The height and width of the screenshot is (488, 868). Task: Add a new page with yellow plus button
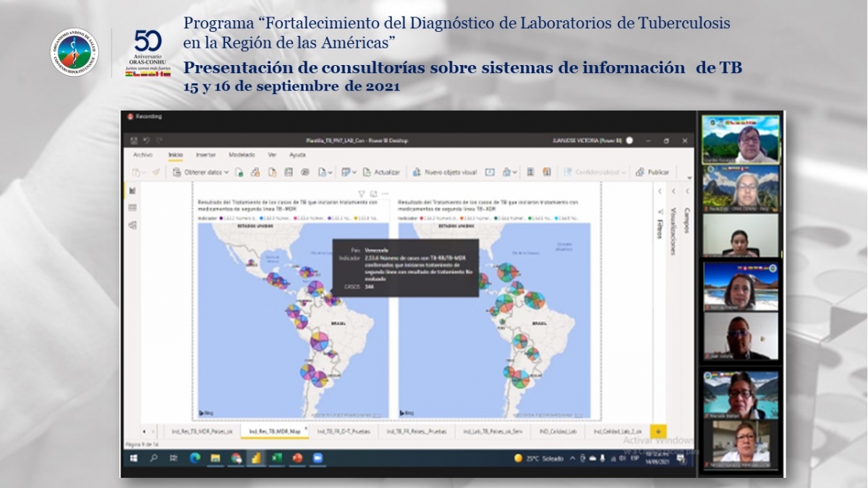(658, 431)
